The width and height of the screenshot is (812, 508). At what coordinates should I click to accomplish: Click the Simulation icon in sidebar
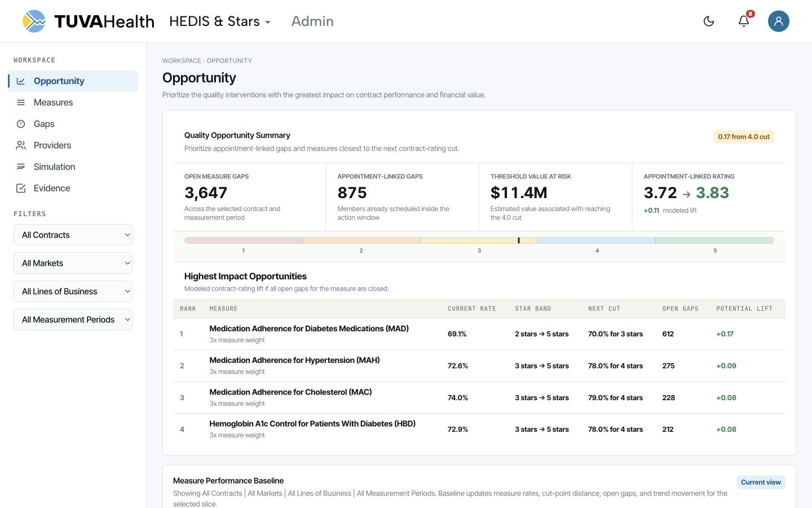[21, 167]
